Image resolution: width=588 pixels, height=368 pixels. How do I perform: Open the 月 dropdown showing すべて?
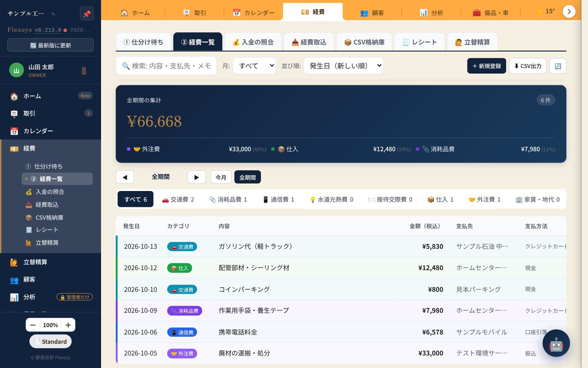pyautogui.click(x=254, y=66)
